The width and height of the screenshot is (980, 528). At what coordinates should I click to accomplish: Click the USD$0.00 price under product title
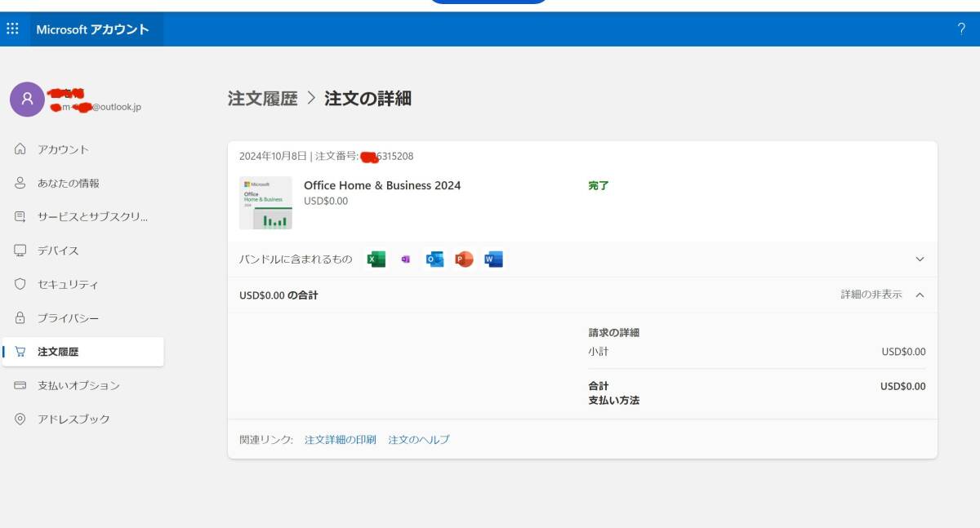pos(326,201)
